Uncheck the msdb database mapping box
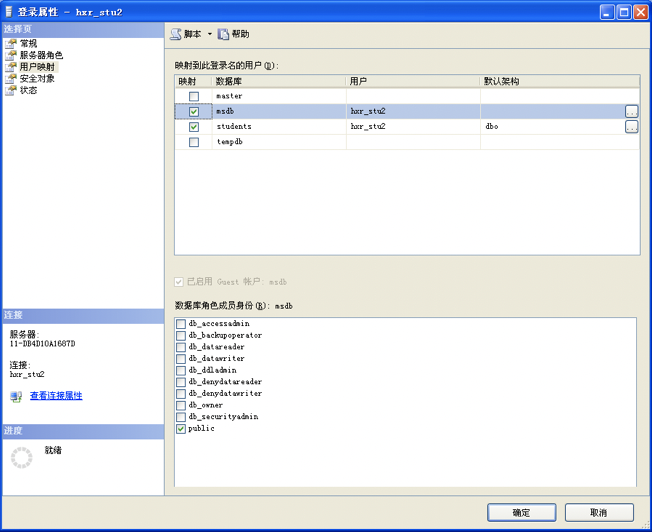The height and width of the screenshot is (532, 652). point(194,111)
